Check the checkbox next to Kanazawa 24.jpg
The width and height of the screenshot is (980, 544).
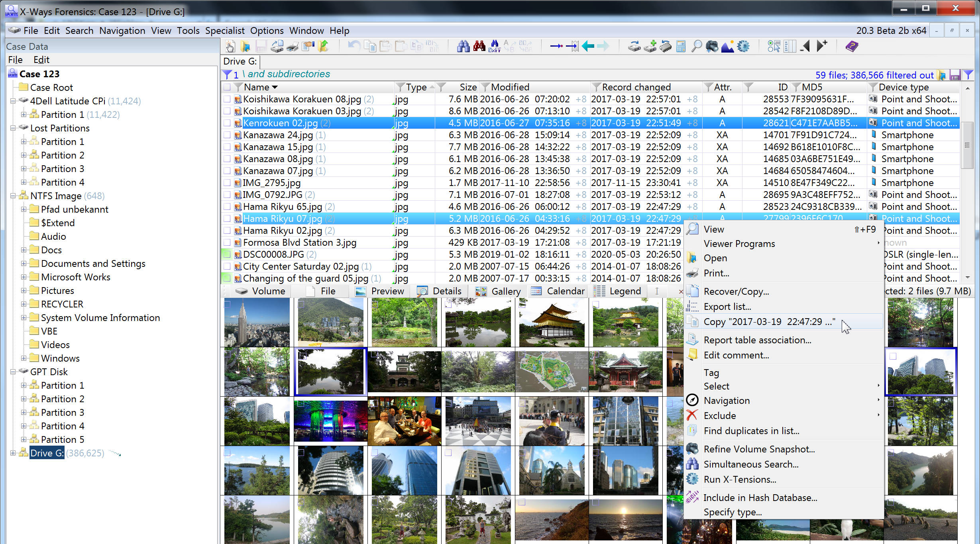coord(227,135)
